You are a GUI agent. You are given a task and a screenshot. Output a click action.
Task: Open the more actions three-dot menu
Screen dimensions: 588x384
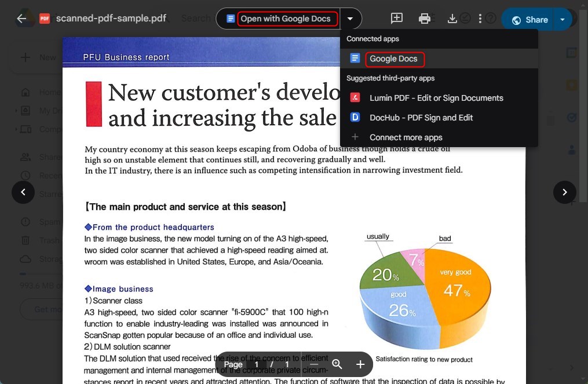[480, 19]
